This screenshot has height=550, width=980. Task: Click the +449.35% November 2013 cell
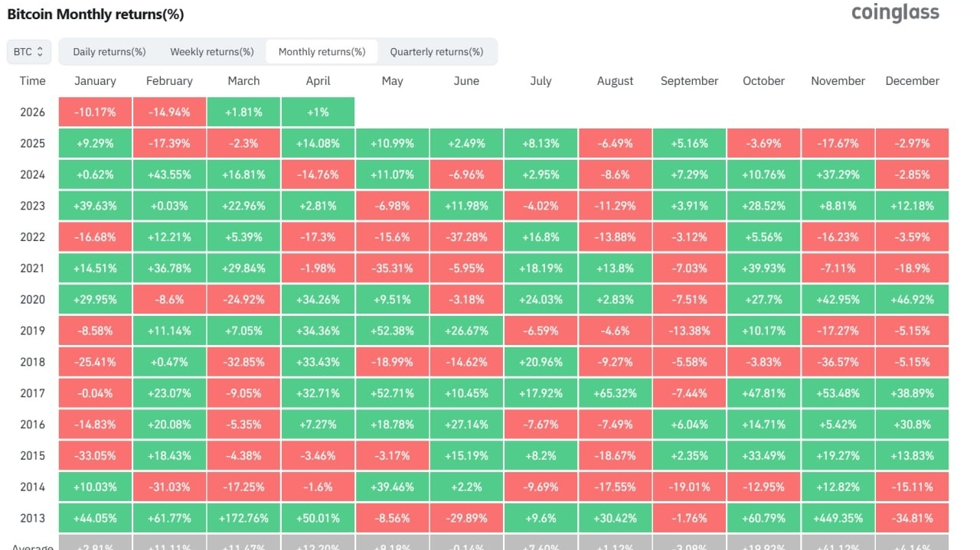click(838, 519)
